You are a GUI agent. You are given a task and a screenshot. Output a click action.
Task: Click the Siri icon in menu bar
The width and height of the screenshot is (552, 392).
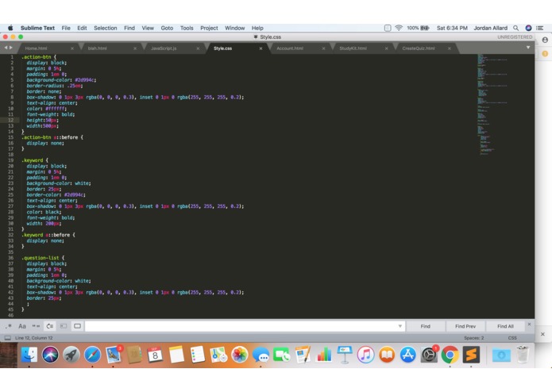click(528, 28)
